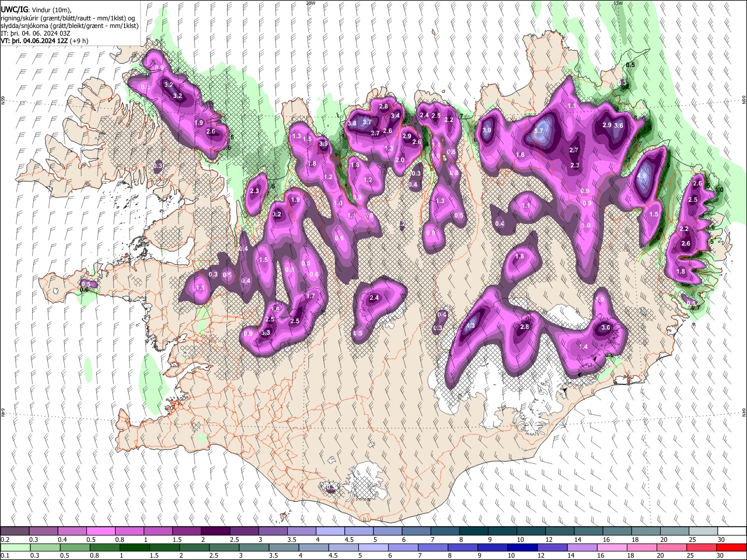
Task: Select the darkest purple swatch labeled 2 in top legend row
Action: 215,531
